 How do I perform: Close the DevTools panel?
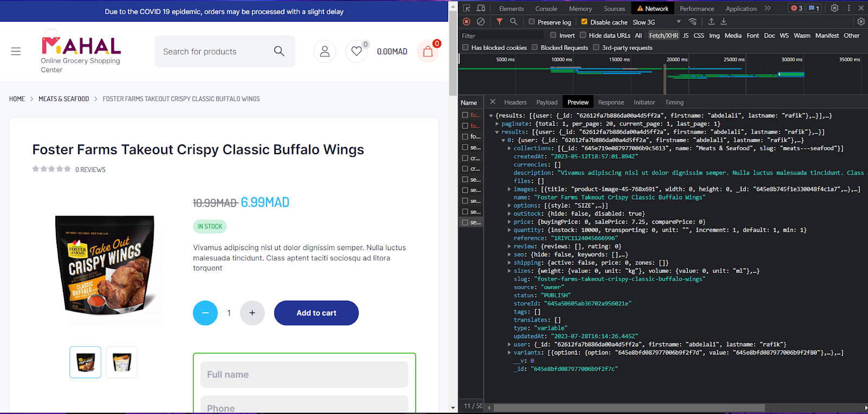tap(861, 8)
